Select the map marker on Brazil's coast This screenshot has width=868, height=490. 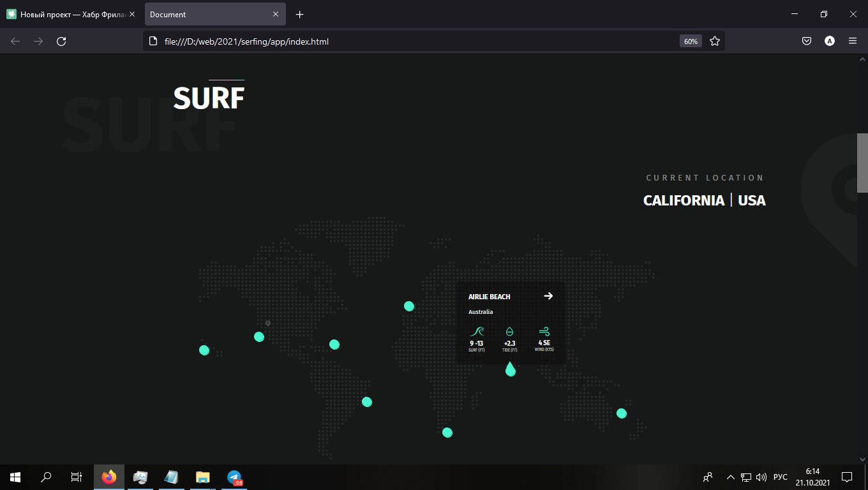point(367,402)
